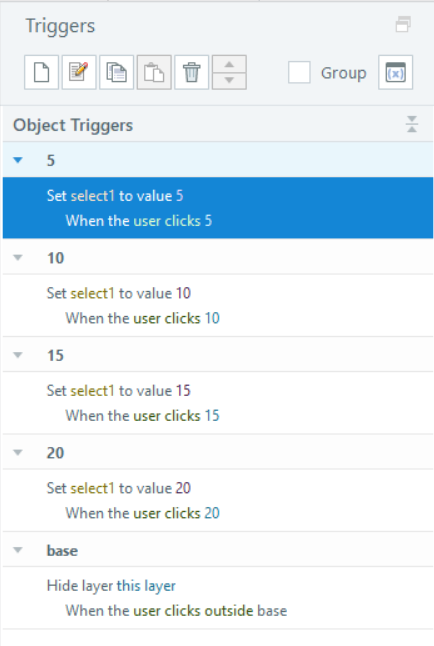Collapse the 5 object trigger group
The height and width of the screenshot is (646, 434).
point(18,160)
